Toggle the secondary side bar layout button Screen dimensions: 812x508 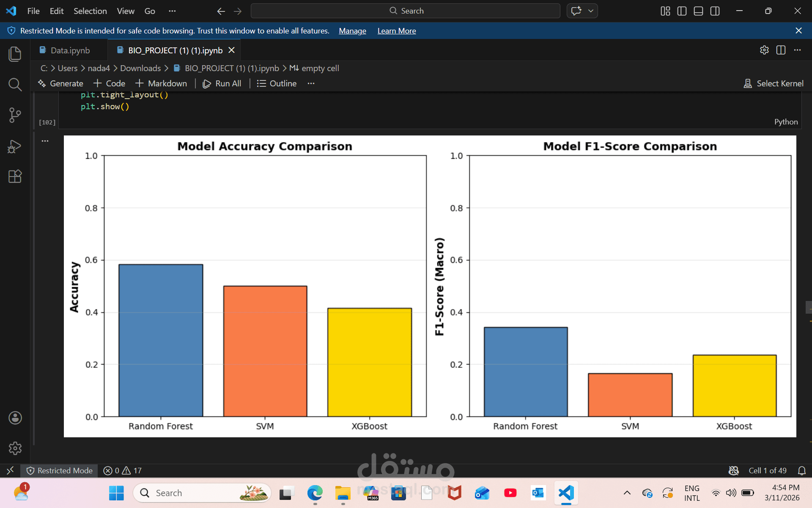715,11
